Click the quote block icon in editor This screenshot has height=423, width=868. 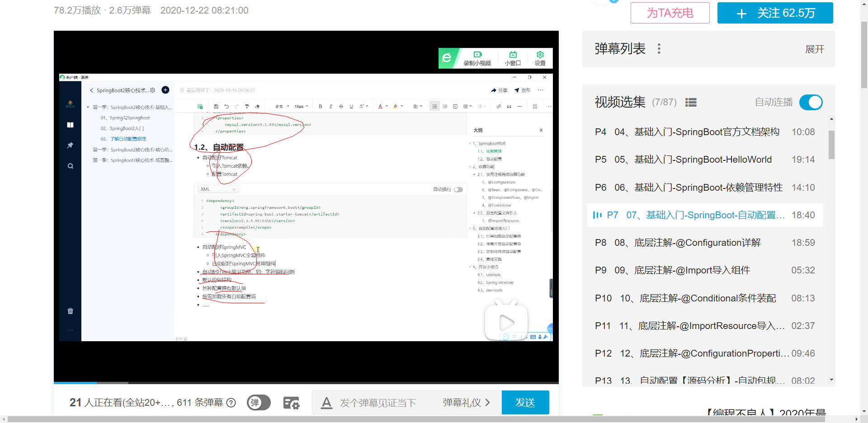pos(509,107)
